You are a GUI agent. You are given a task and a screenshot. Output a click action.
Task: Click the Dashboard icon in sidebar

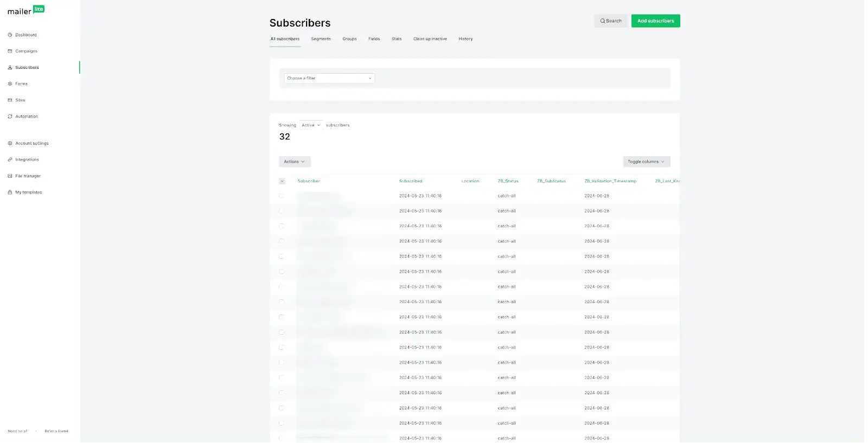10,35
